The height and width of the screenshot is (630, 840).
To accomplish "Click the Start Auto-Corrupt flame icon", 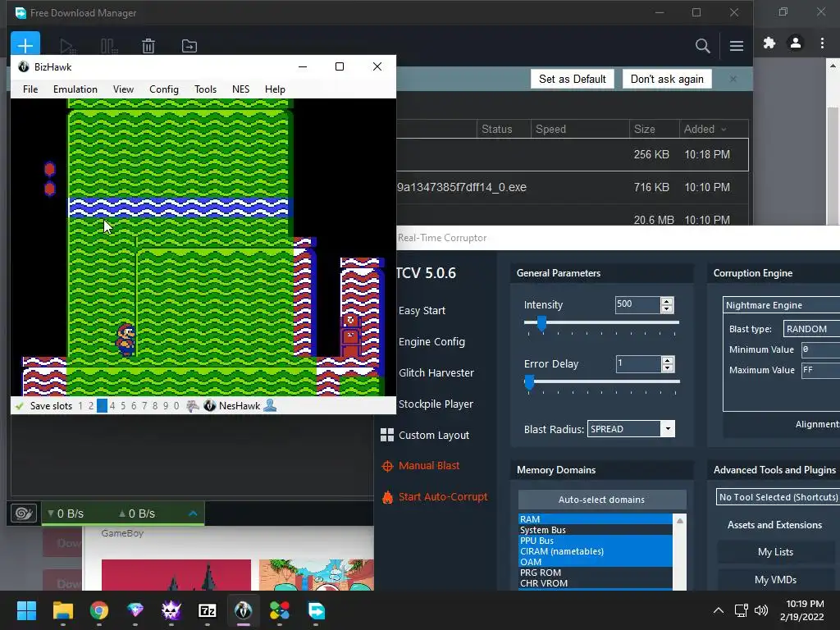I will 387,497.
